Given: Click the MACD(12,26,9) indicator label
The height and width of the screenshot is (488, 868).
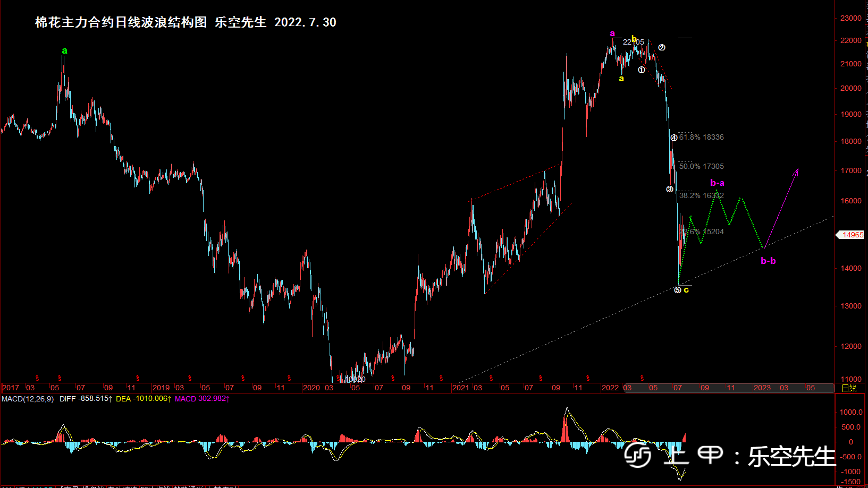Looking at the screenshot, I should click(x=28, y=399).
